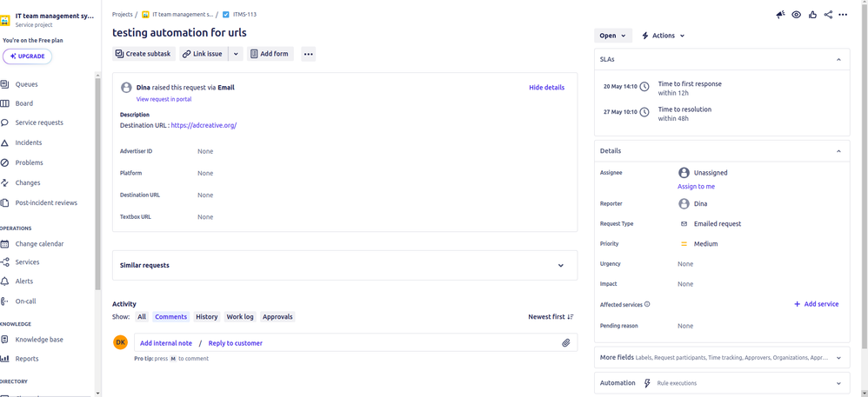
Task: Open the adcreative.org destination link
Action: (x=204, y=125)
